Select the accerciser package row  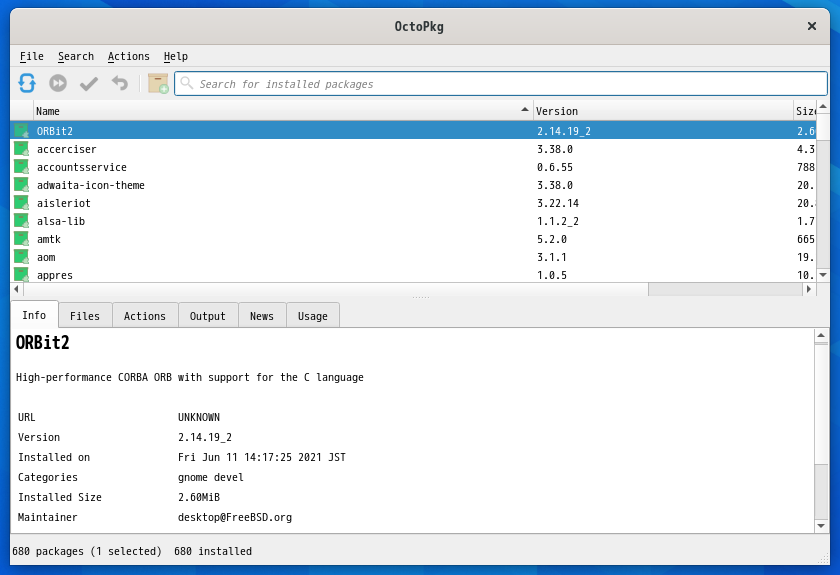click(413, 148)
